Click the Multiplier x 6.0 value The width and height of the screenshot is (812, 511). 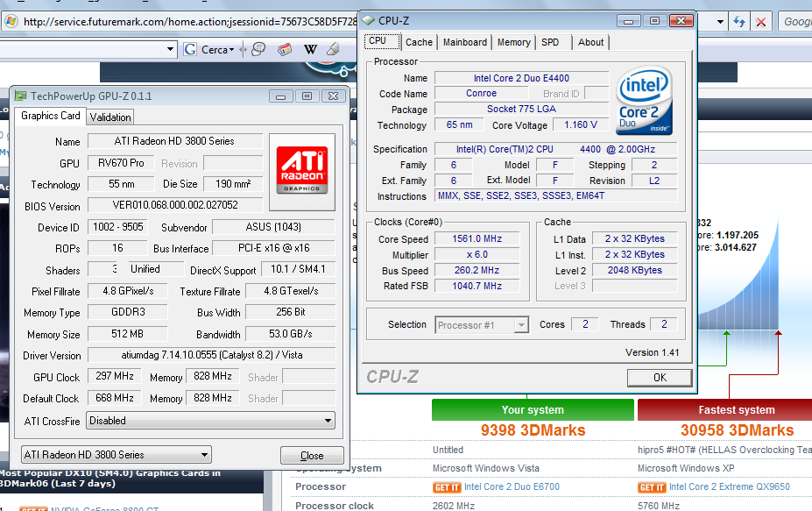pos(477,255)
